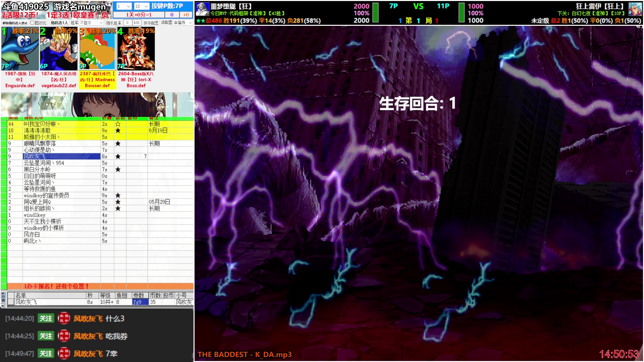This screenshot has width=644, height=362.
Task: Click the star icon in windkey的宣传委员 row
Action: click(118, 195)
